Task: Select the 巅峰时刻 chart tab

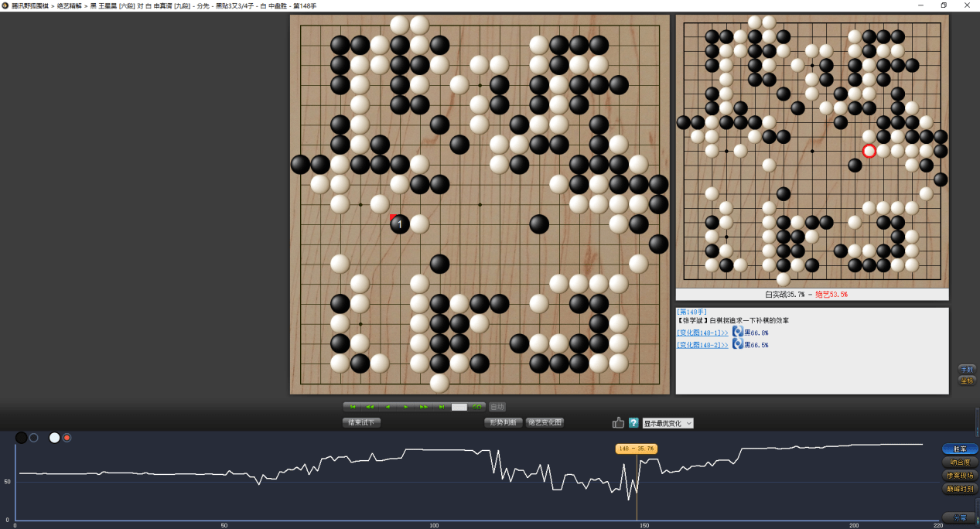Action: coord(960,489)
